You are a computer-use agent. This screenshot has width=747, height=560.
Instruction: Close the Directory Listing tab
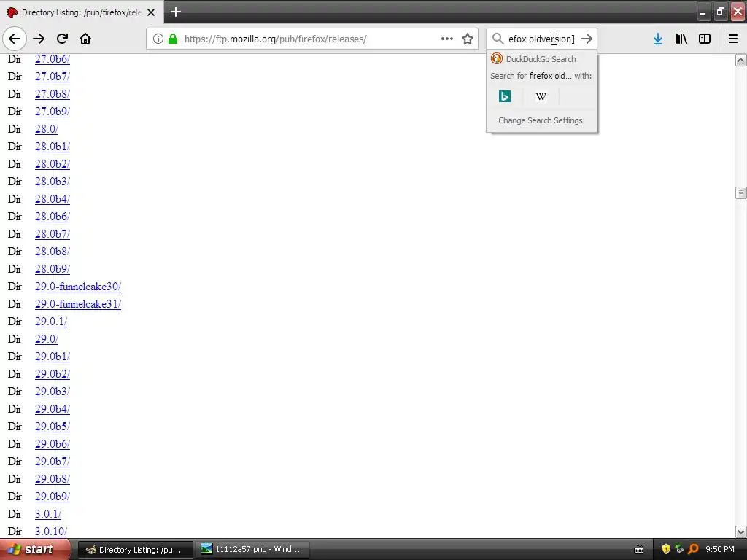151,12
